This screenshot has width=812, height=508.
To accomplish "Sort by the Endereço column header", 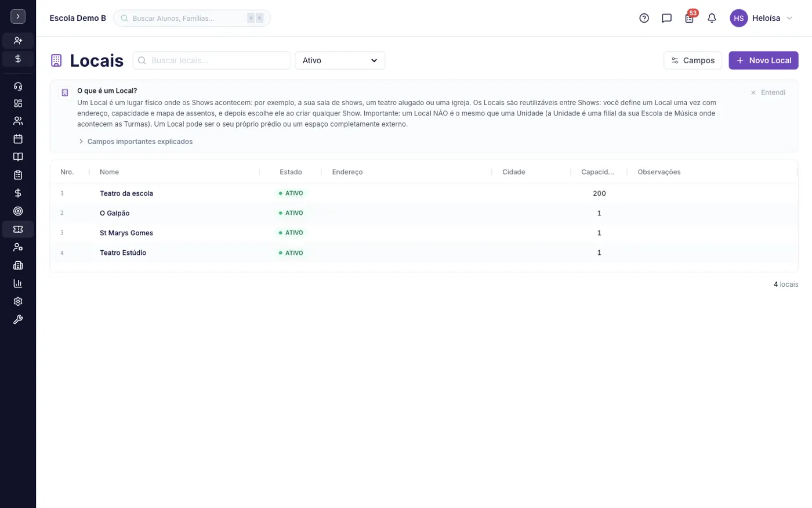I will 347,172.
